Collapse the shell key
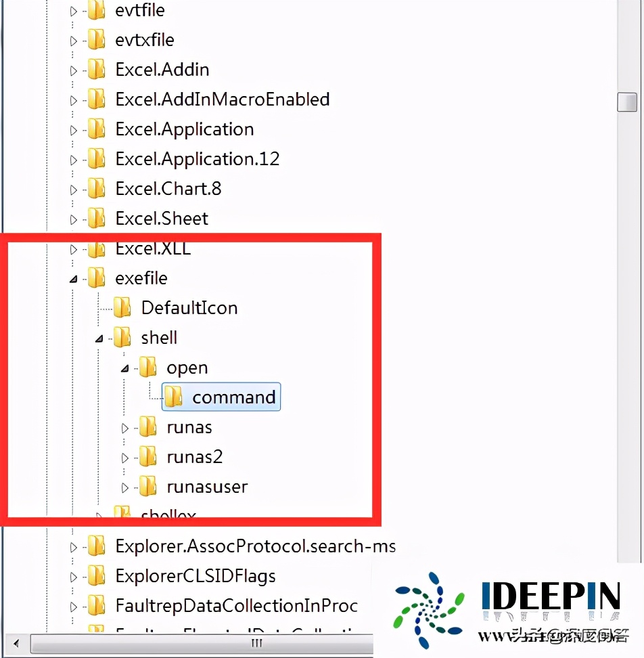Viewport: 644px width, 658px height. (x=99, y=338)
